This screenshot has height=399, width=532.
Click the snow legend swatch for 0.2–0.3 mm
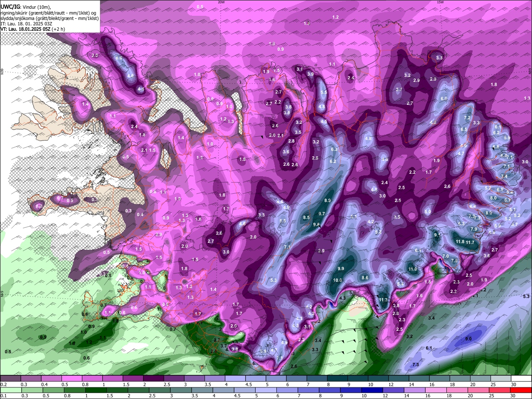(11, 379)
